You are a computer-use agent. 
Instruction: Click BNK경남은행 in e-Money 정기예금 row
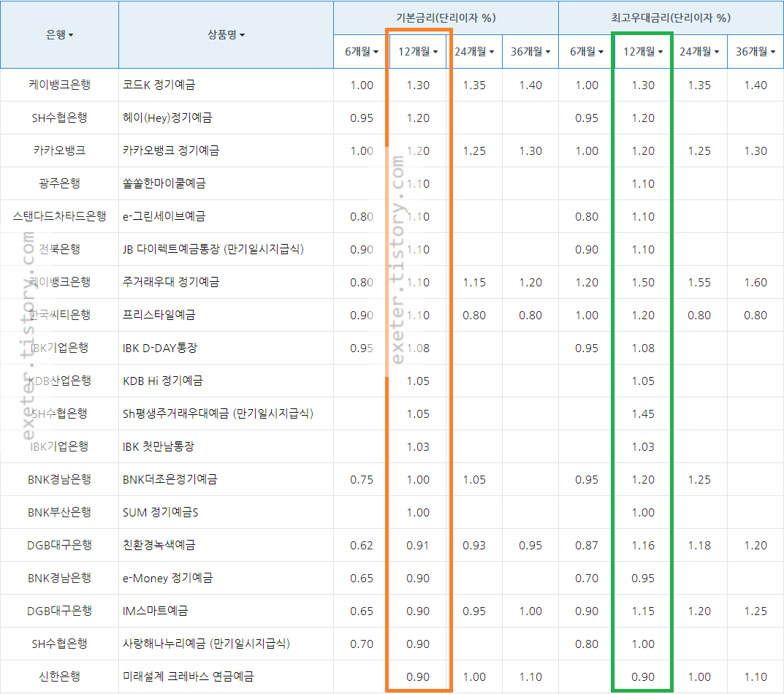[x=59, y=578]
